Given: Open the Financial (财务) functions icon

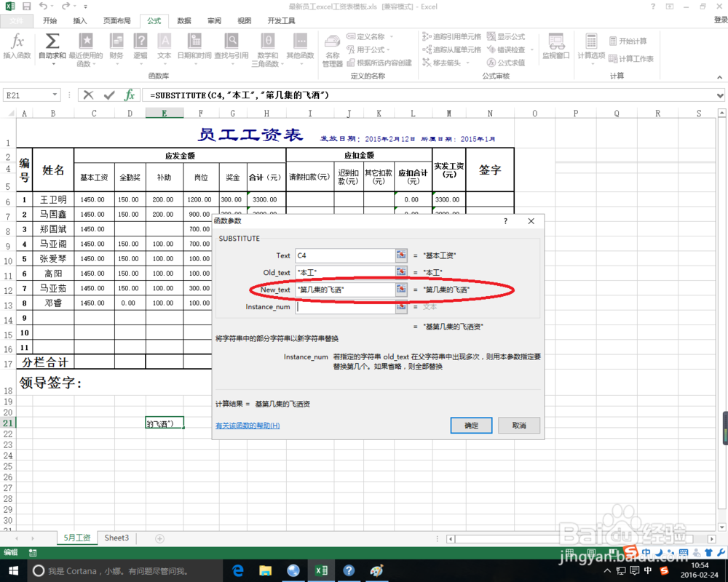Looking at the screenshot, I should click(x=116, y=47).
